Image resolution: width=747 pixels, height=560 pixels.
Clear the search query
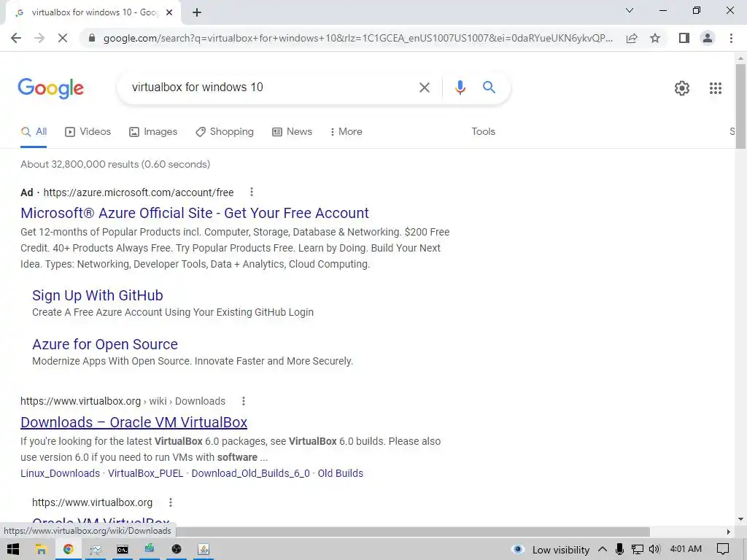point(425,87)
